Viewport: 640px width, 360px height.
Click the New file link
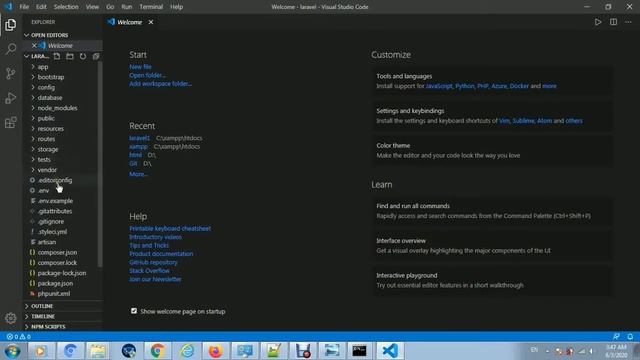[140, 67]
